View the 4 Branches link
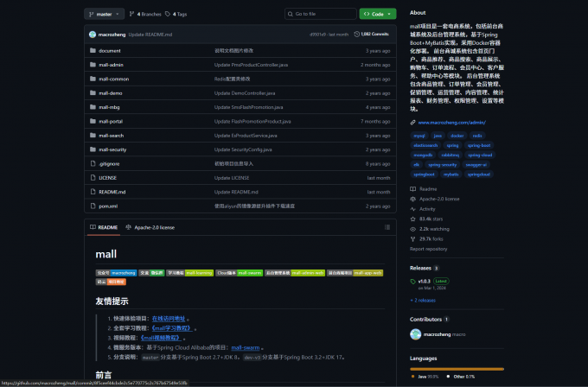Image resolution: width=588 pixels, height=387 pixels. (145, 14)
